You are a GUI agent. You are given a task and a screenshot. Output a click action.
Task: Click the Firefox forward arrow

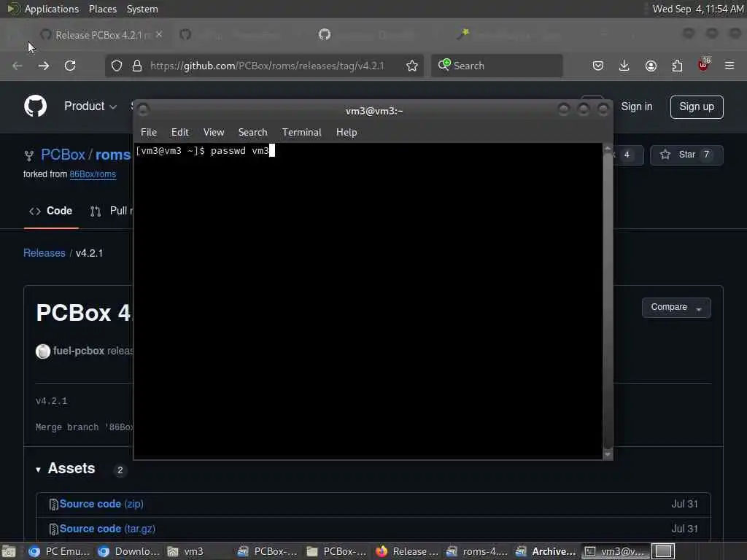point(43,66)
